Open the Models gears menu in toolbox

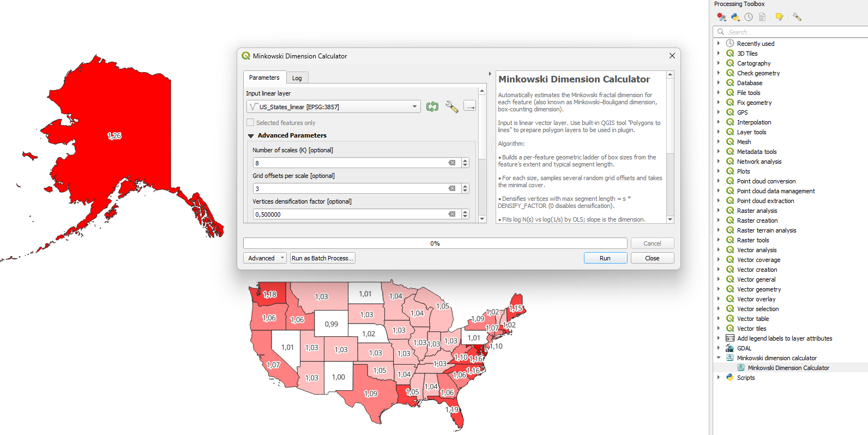(721, 17)
